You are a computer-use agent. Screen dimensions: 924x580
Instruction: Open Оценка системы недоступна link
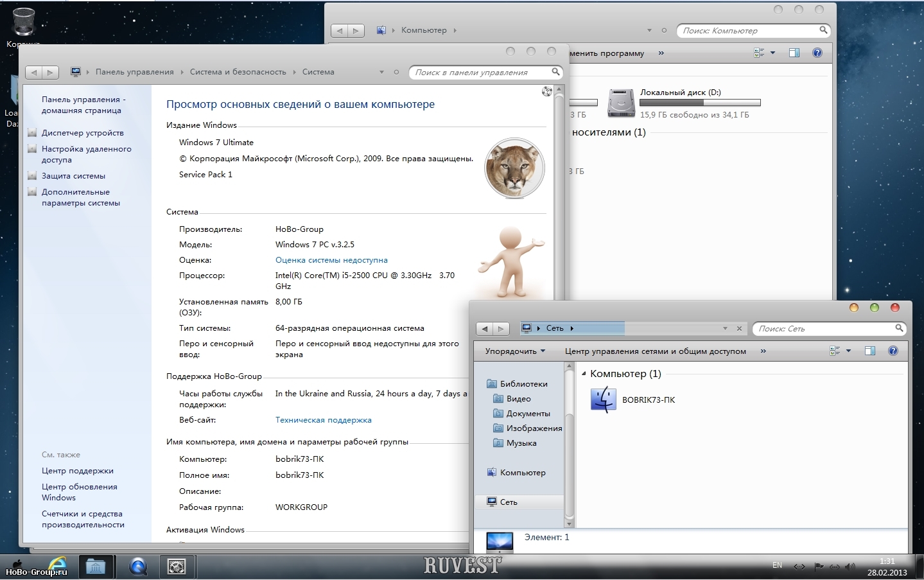coord(331,260)
